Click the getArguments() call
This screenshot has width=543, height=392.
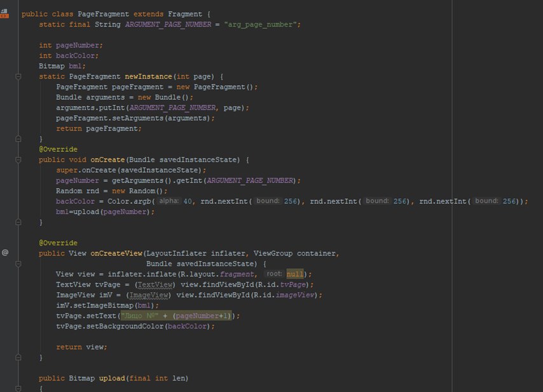142,180
